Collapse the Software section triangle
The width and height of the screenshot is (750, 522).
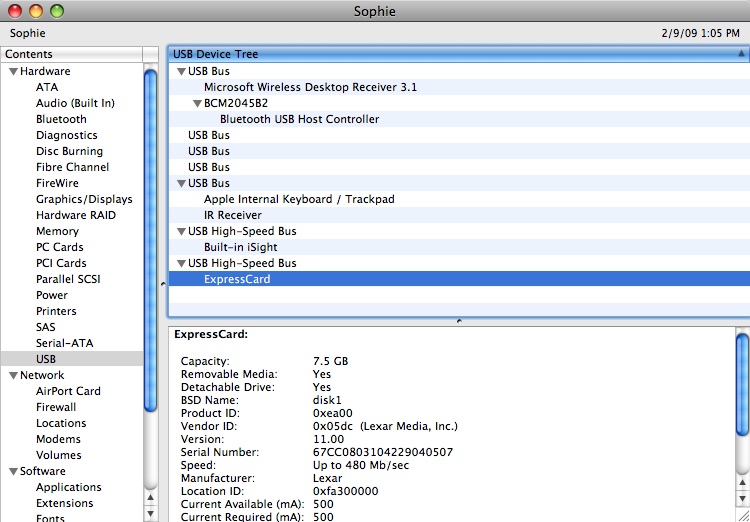(x=13, y=472)
